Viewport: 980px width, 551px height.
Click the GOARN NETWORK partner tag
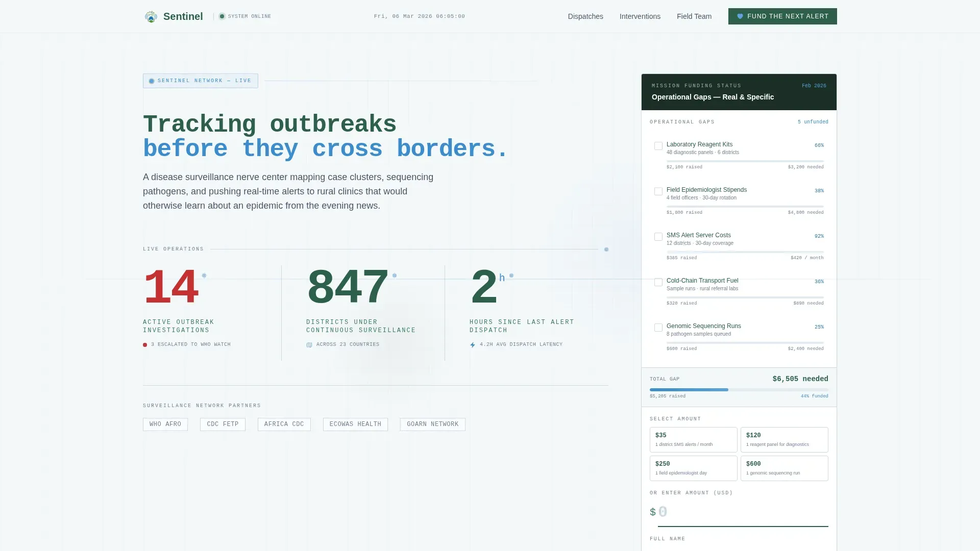pyautogui.click(x=432, y=424)
